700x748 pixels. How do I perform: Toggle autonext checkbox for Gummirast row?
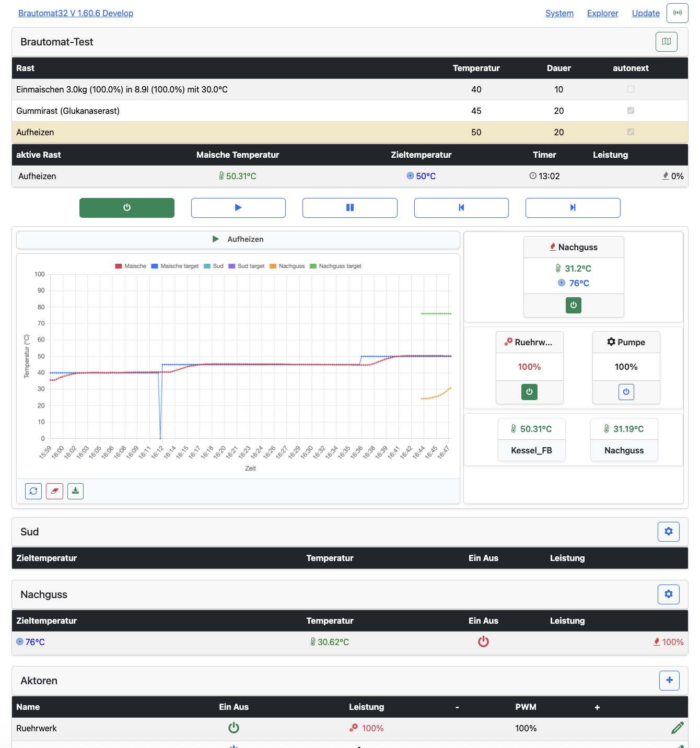point(631,111)
